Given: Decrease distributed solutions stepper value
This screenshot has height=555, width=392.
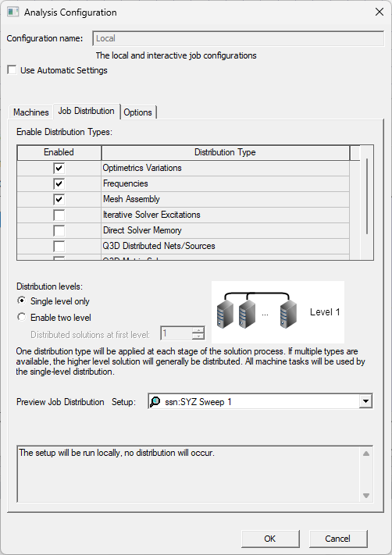Looking at the screenshot, I should (198, 336).
